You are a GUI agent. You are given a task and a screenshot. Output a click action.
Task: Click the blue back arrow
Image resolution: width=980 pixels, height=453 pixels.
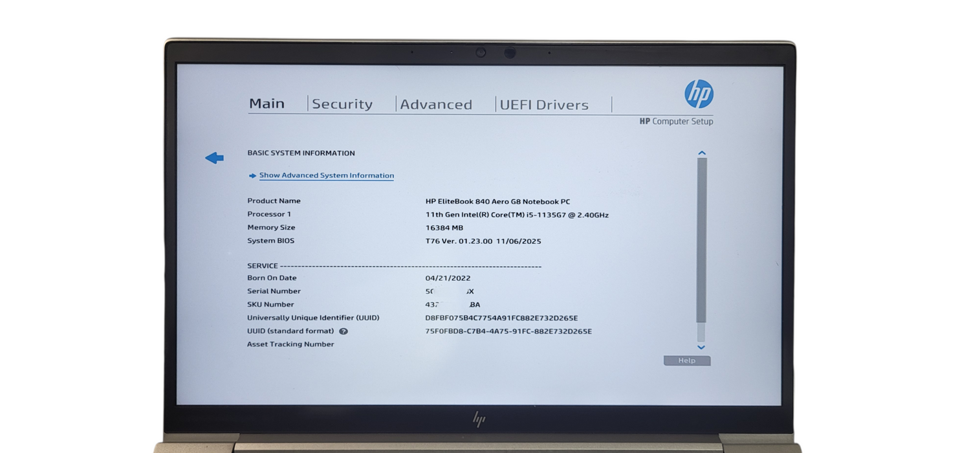(214, 157)
